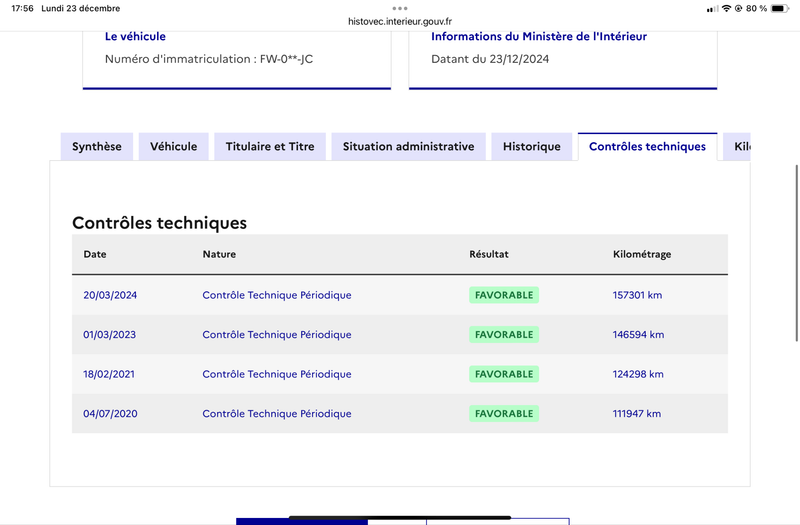This screenshot has height=525, width=800.
Task: Go to the Historique tab
Action: coord(532,146)
